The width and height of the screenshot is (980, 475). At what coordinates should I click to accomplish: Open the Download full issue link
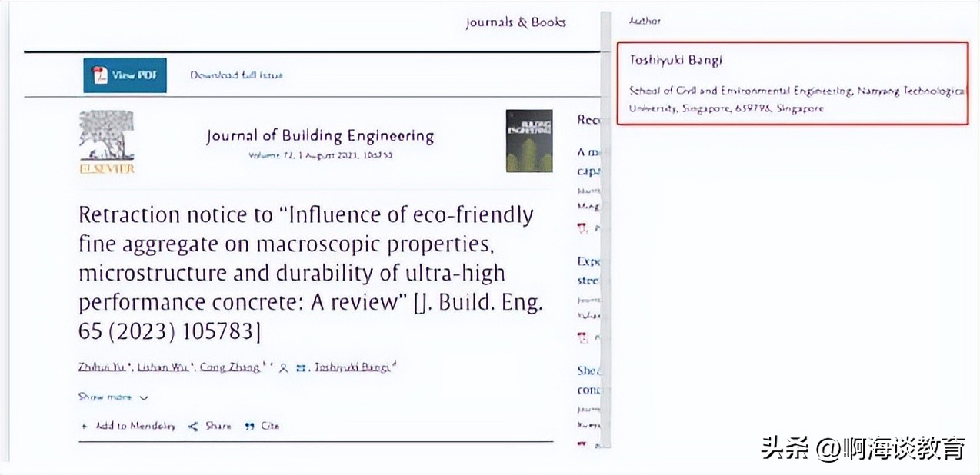(x=236, y=75)
